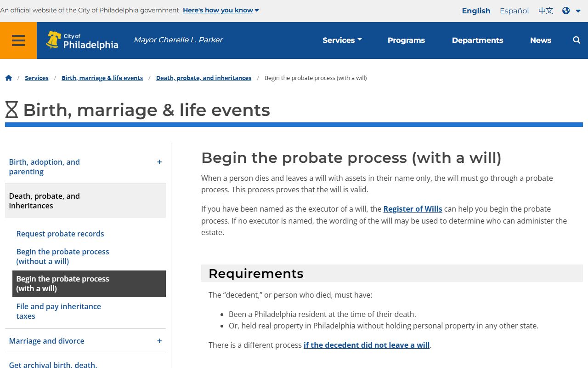Image resolution: width=588 pixels, height=368 pixels.
Task: Click the dropdown caret beside the globe
Action: click(578, 11)
